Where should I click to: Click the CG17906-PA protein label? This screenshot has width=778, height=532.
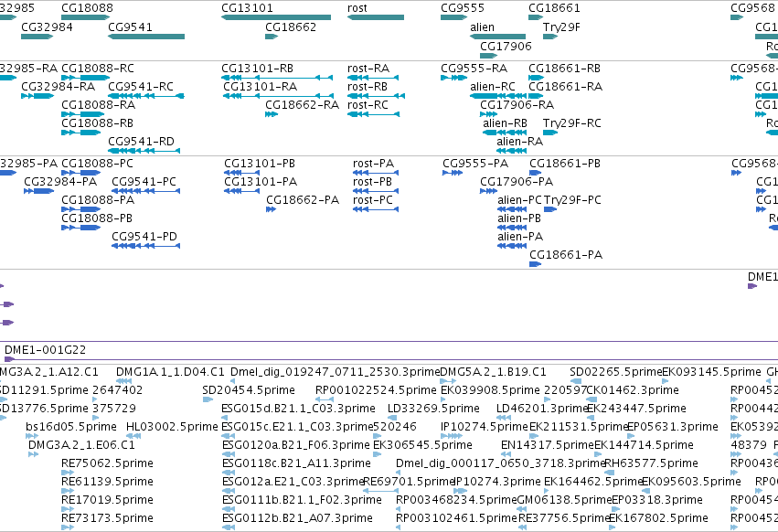(x=516, y=182)
